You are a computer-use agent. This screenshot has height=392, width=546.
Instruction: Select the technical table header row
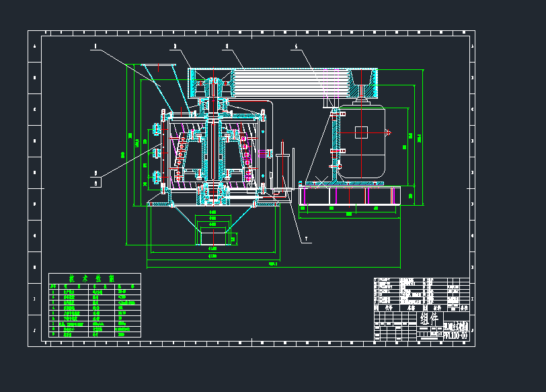point(95,286)
